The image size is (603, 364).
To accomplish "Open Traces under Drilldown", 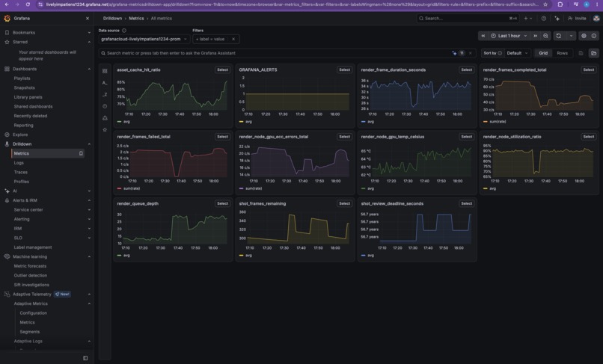I will pos(20,172).
